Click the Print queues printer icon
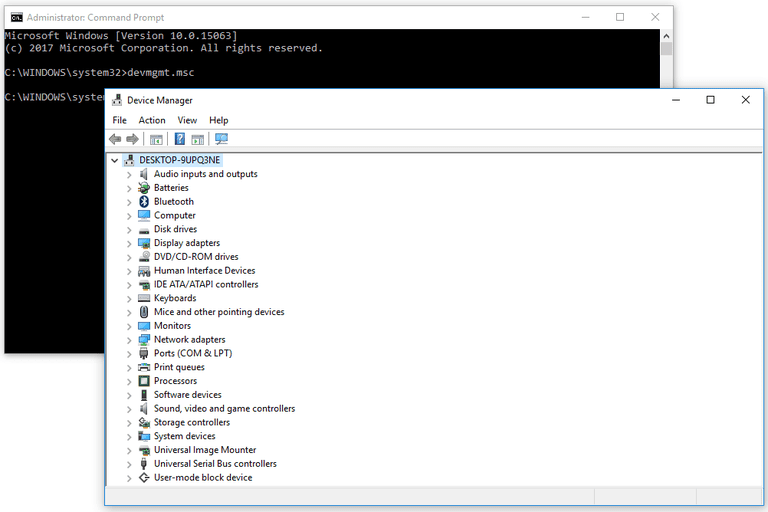768x512 pixels. tap(144, 367)
